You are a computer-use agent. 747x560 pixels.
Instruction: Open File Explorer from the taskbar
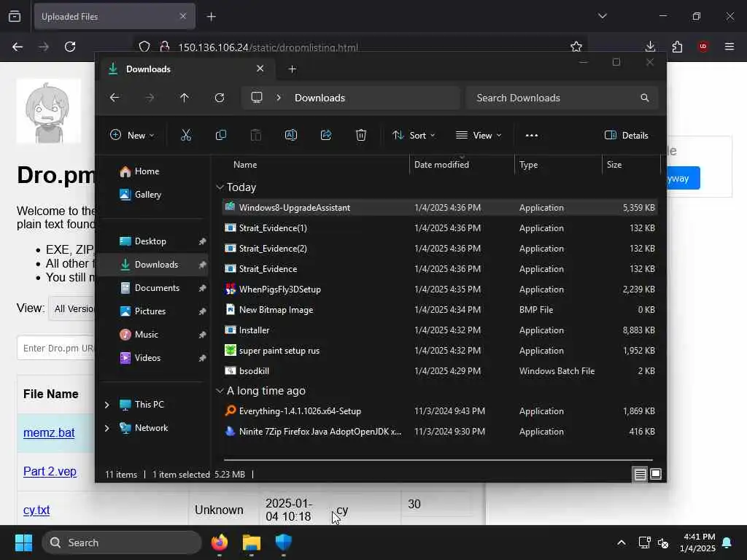click(x=252, y=542)
